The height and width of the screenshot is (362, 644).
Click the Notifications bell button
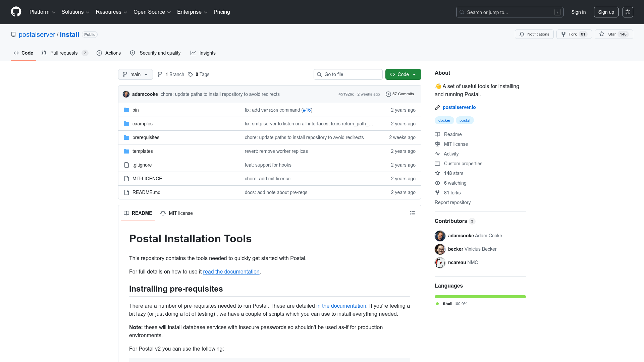(x=534, y=34)
